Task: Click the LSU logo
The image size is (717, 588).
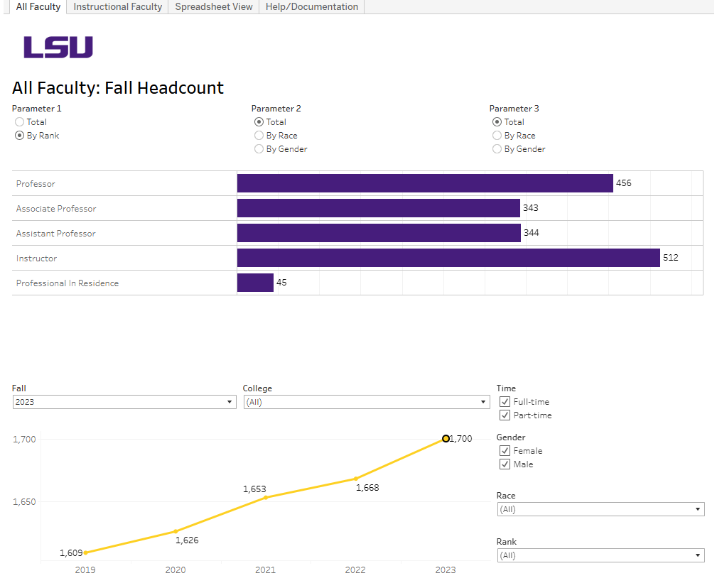Action: [x=58, y=47]
